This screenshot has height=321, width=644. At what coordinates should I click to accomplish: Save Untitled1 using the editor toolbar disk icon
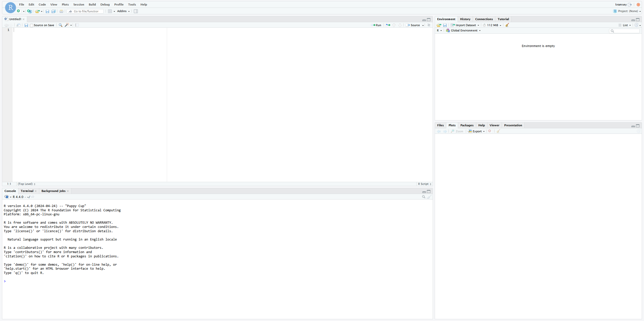click(26, 25)
